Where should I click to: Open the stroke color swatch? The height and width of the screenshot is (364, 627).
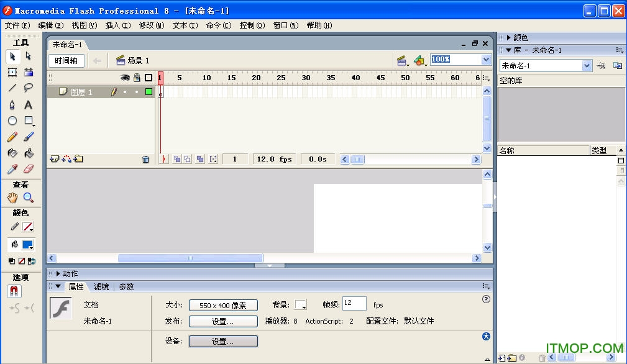click(27, 227)
